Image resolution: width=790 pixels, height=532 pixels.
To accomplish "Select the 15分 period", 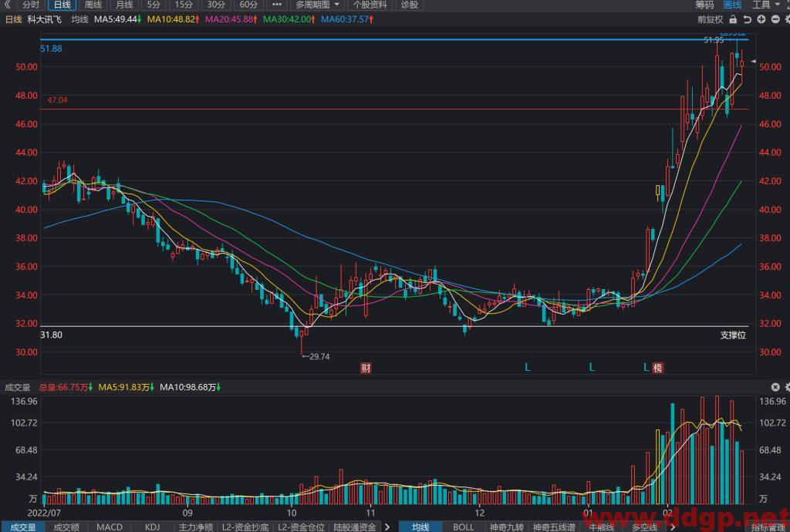I will (184, 5).
